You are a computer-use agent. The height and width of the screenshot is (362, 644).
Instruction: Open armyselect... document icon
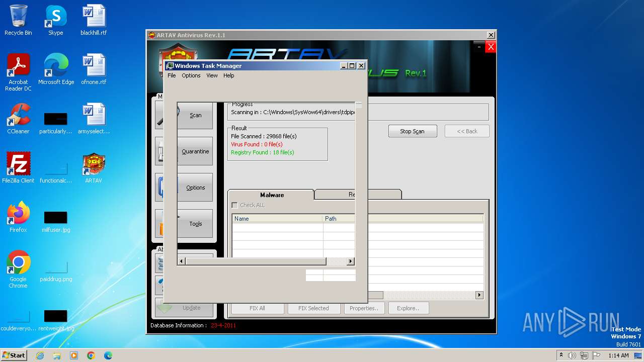[x=94, y=119]
